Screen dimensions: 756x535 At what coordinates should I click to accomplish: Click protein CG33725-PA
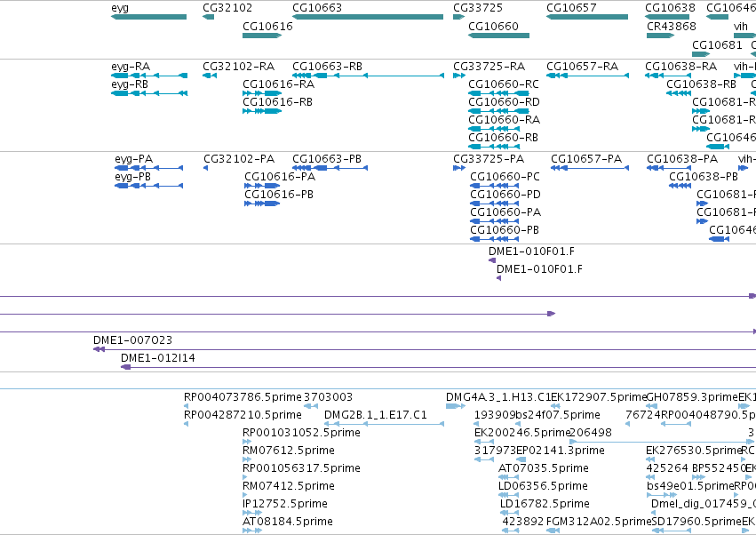489,159
